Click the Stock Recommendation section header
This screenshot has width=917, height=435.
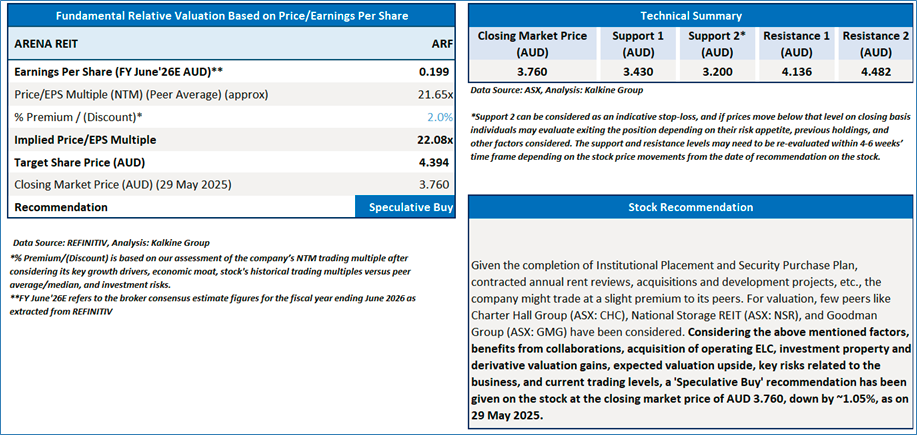click(691, 207)
